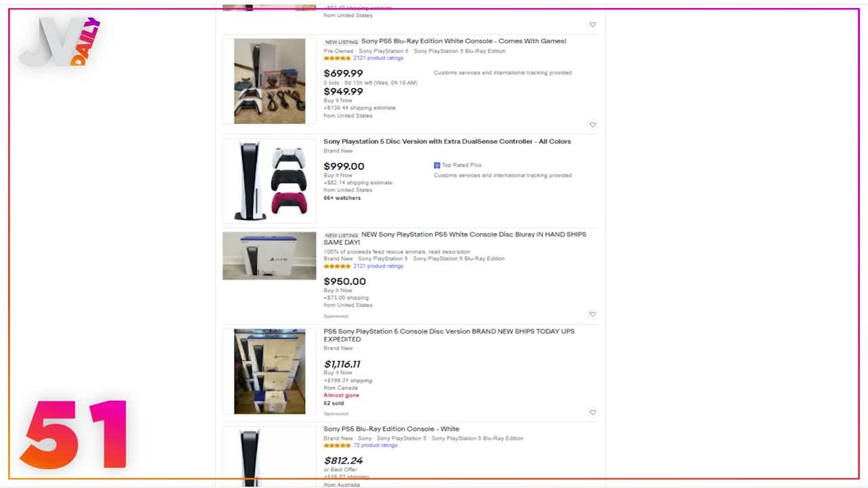Open 'Sony PS5 Blu-Ray Edition Console - White' listing
This screenshot has width=868, height=488.
pos(391,429)
